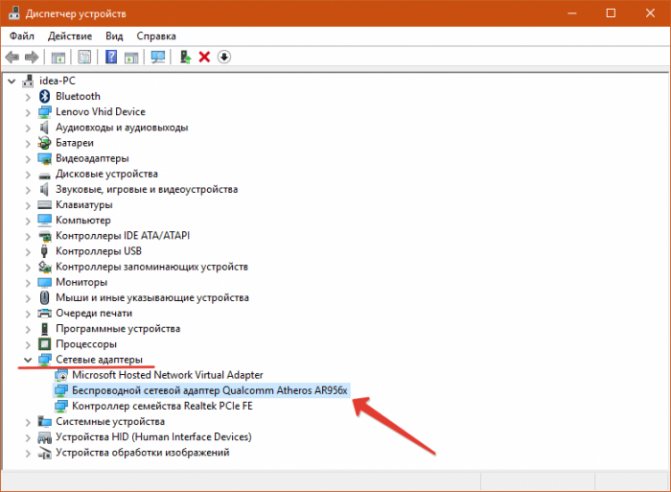Click the green enable device toolbar icon

185,57
